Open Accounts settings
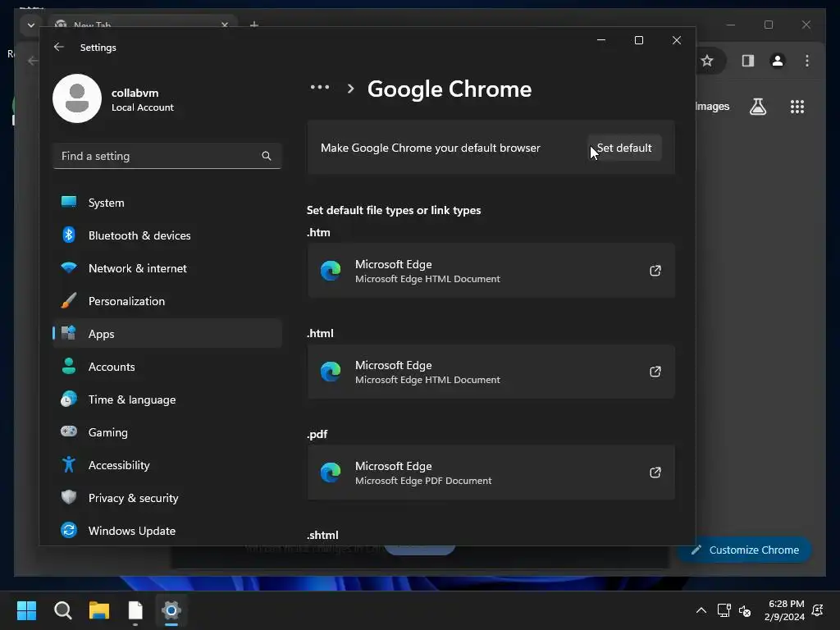Screen dimensions: 840x630 [x=167, y=367]
